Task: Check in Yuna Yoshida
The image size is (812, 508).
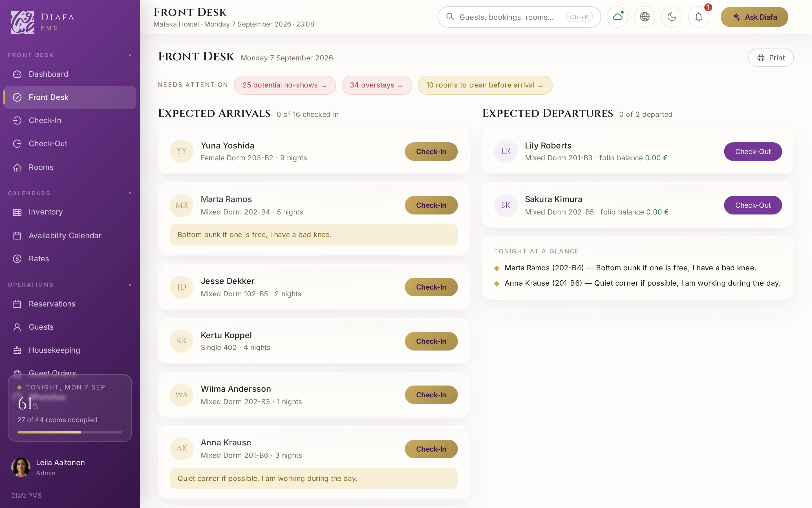Action: click(x=431, y=152)
